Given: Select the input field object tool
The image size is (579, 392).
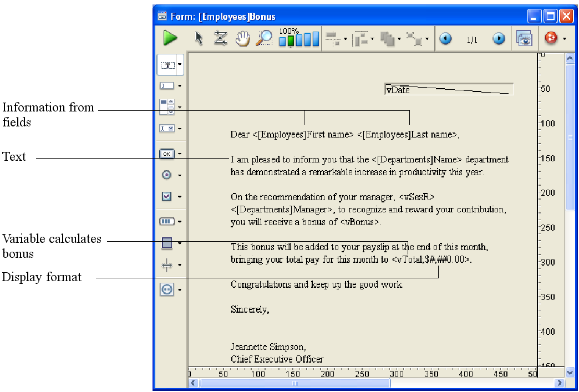Looking at the screenshot, I should (x=166, y=85).
